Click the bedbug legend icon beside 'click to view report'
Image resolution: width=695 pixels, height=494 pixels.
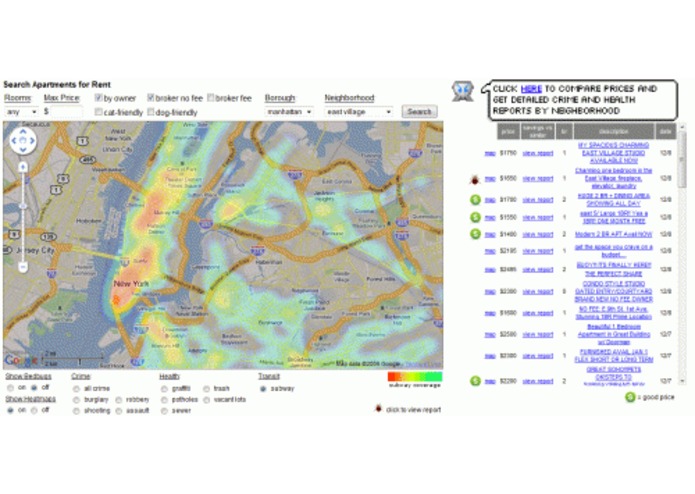click(378, 408)
